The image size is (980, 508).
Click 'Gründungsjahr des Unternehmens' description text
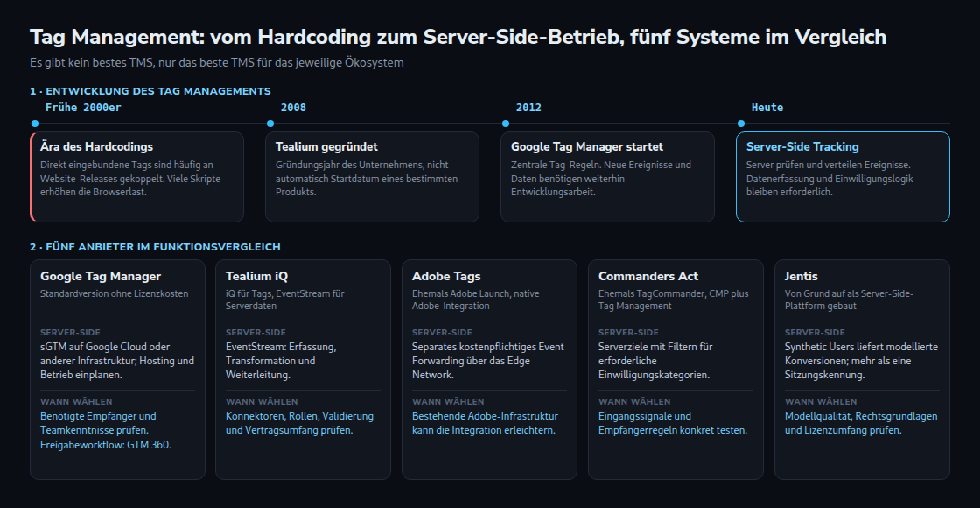[x=367, y=179]
